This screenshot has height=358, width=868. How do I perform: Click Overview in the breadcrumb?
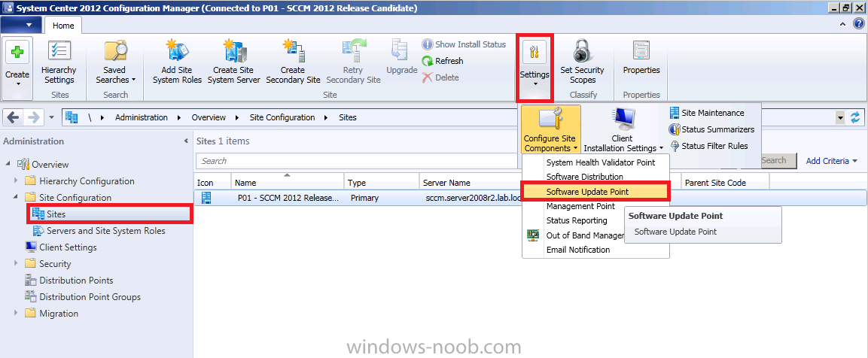[209, 117]
